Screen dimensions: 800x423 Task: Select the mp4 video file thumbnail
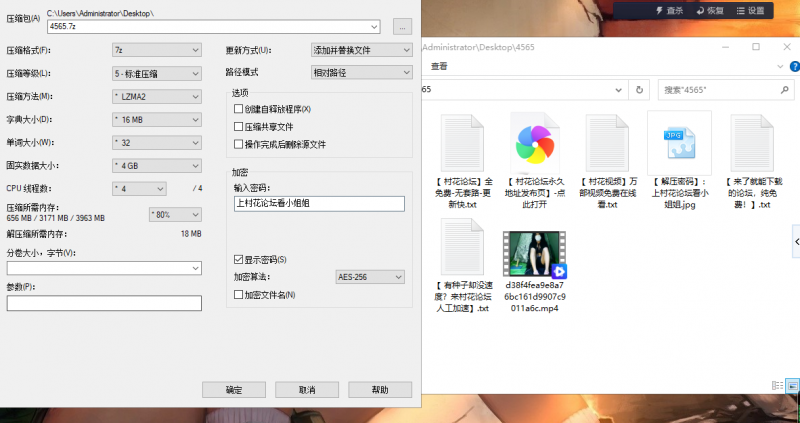pos(539,254)
